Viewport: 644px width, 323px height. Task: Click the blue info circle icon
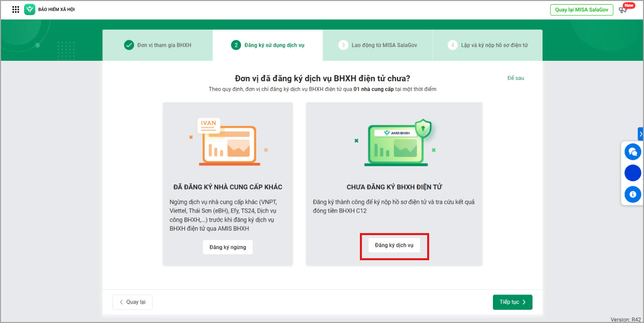(632, 194)
